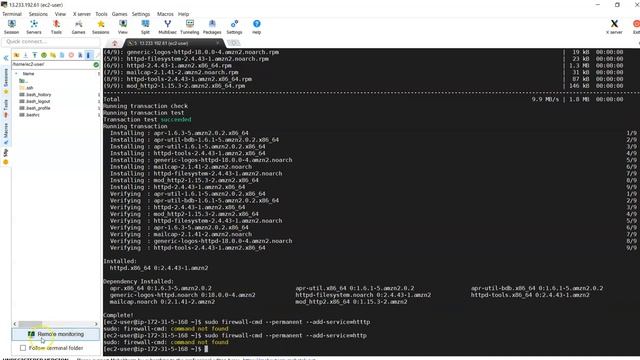Open the Games menu in menu bar
The image size is (640, 360).
pos(120,14)
